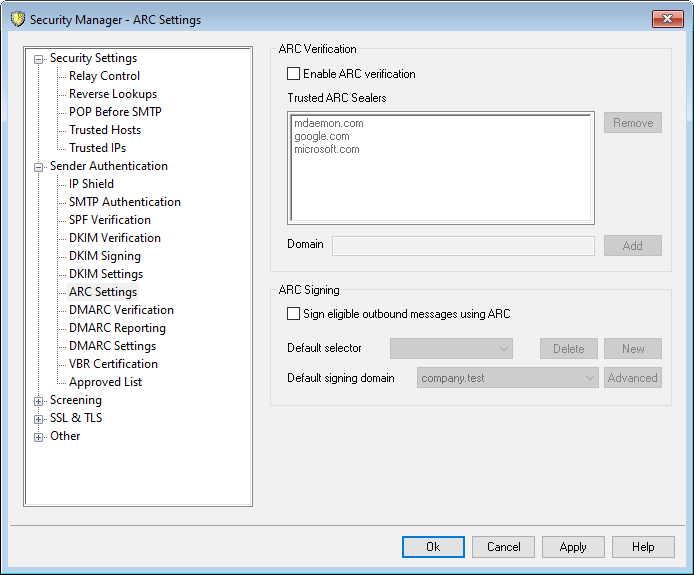Click the Apply button
The width and height of the screenshot is (694, 575).
coord(573,547)
